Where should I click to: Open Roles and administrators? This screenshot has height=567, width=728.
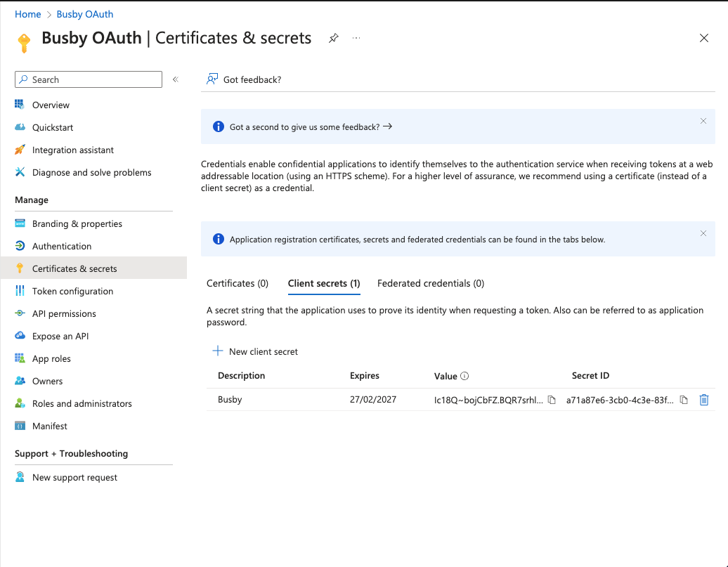[x=82, y=403]
